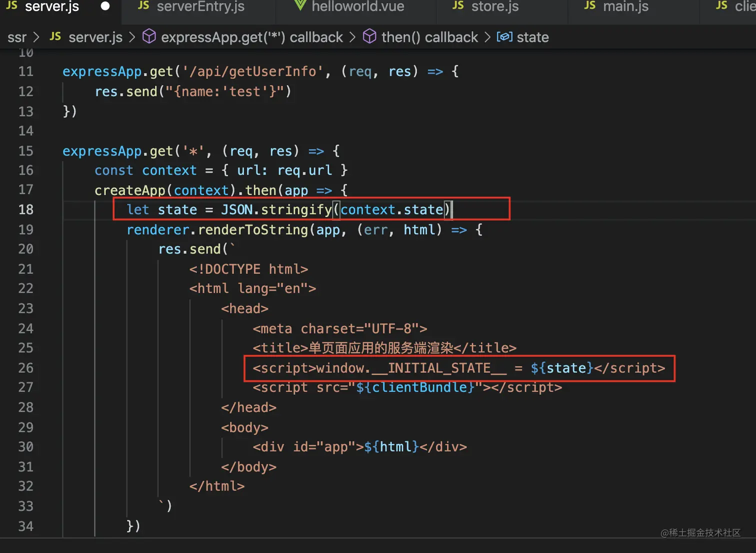Click <head> tag on line 23
The image size is (756, 553).
click(244, 308)
